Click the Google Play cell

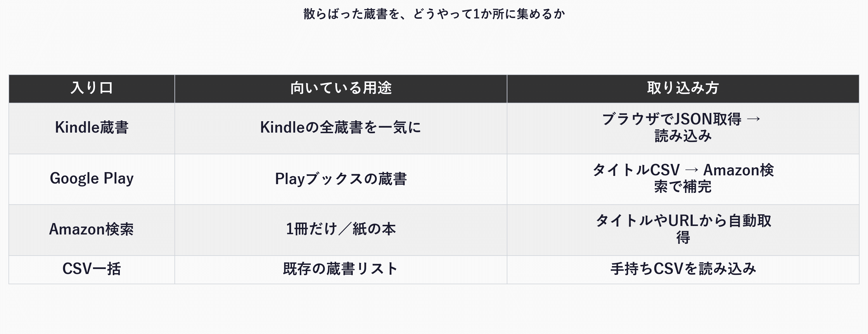coord(92,179)
